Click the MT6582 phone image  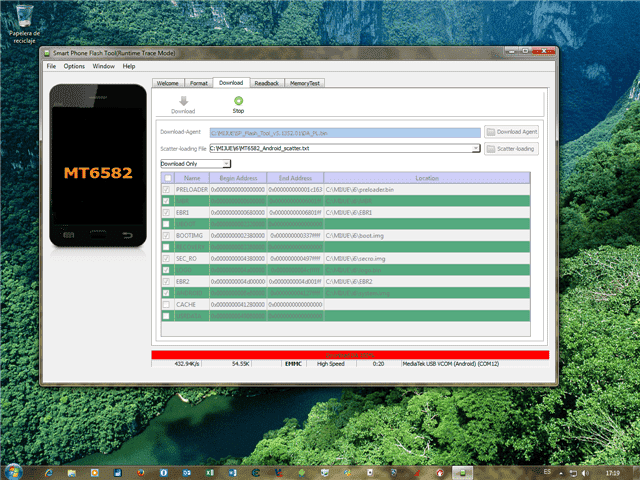tap(98, 165)
